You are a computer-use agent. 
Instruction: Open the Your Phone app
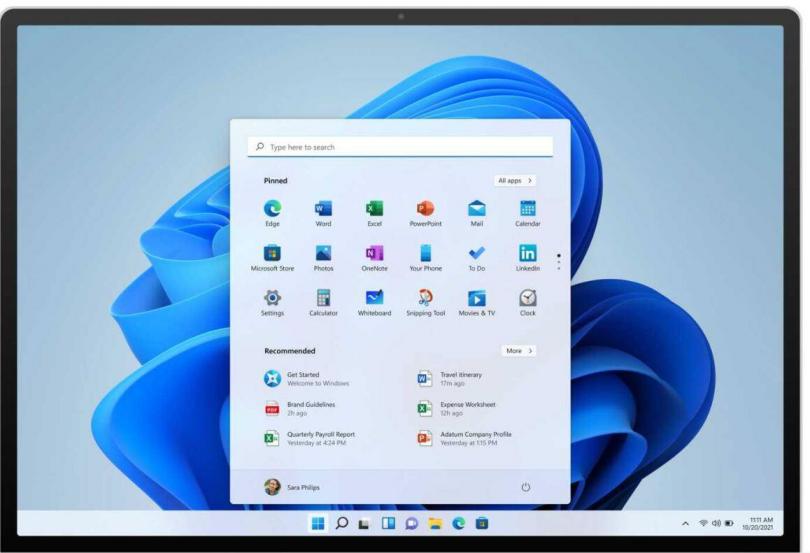[x=425, y=258]
